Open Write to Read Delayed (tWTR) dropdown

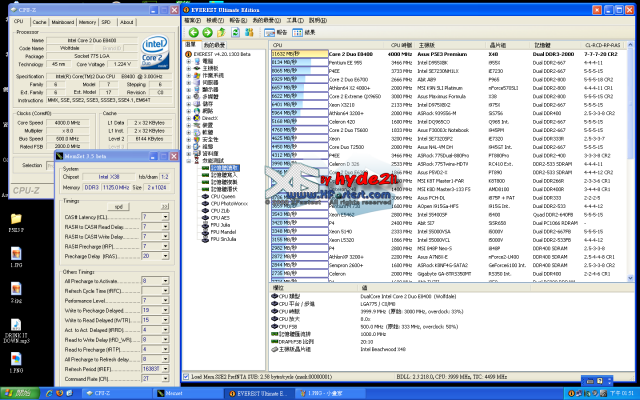[165, 320]
